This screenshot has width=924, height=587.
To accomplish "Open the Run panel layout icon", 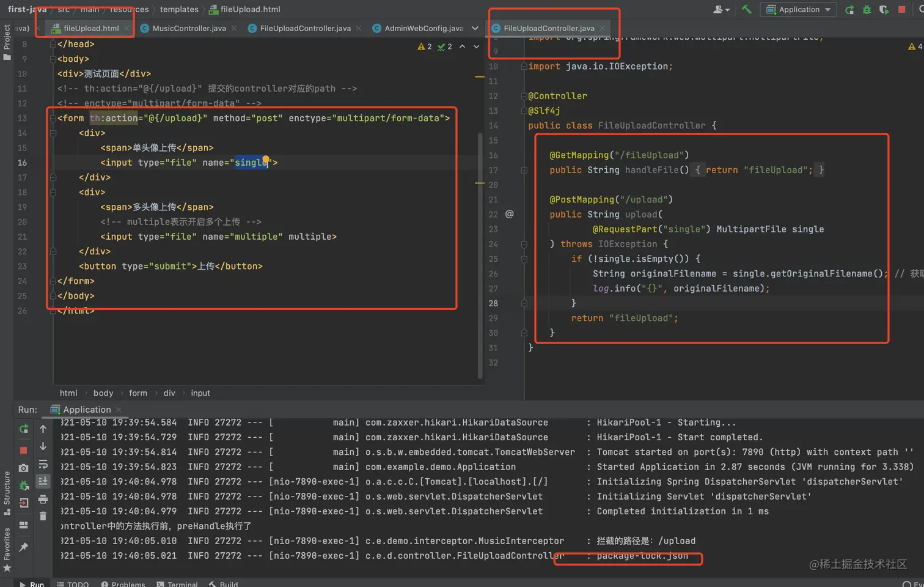I will coord(24,525).
